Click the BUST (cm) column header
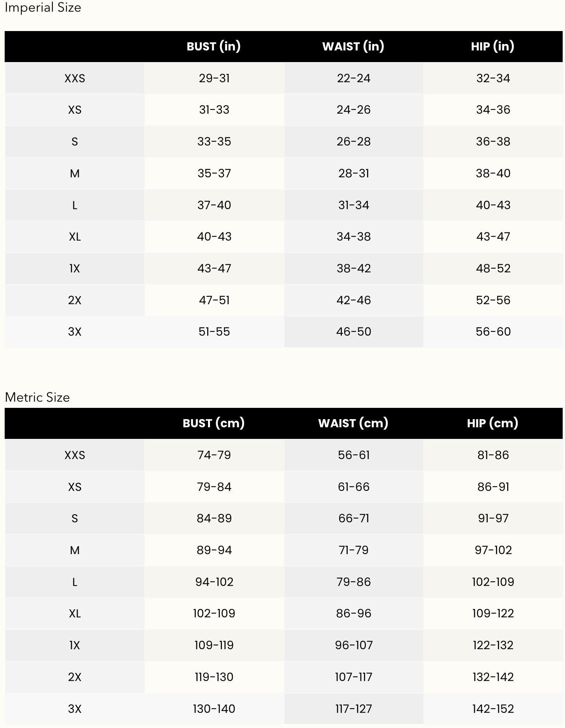The width and height of the screenshot is (565, 728). (x=214, y=423)
